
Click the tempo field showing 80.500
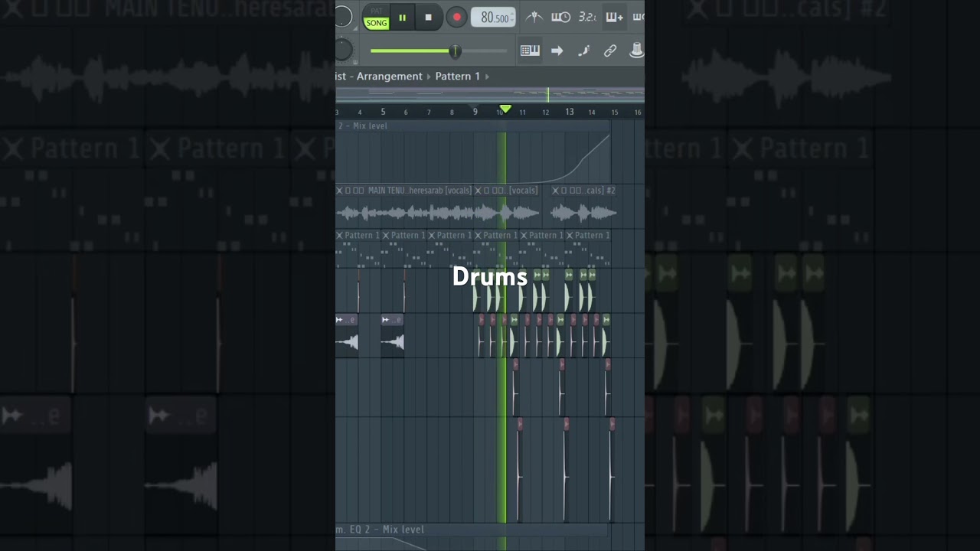pyautogui.click(x=492, y=18)
